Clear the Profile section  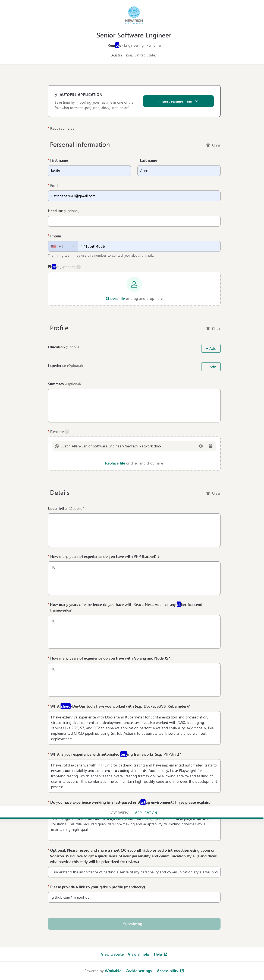tap(213, 329)
